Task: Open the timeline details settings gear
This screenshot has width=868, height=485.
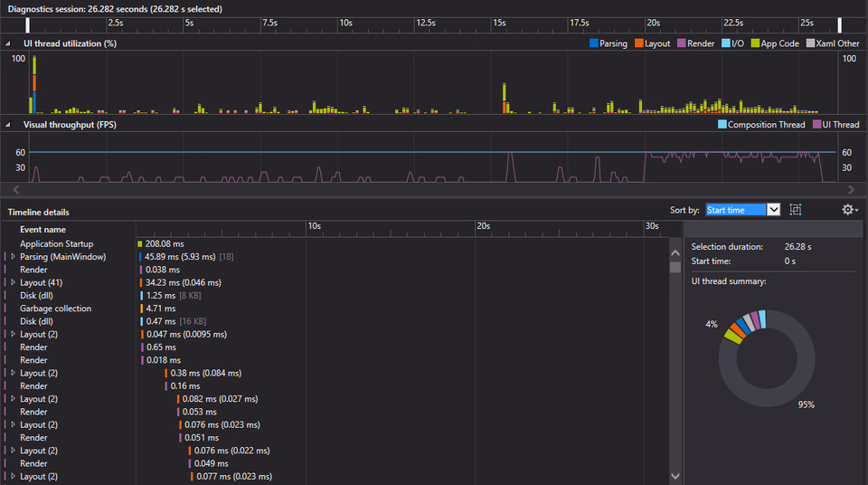Action: coord(849,210)
